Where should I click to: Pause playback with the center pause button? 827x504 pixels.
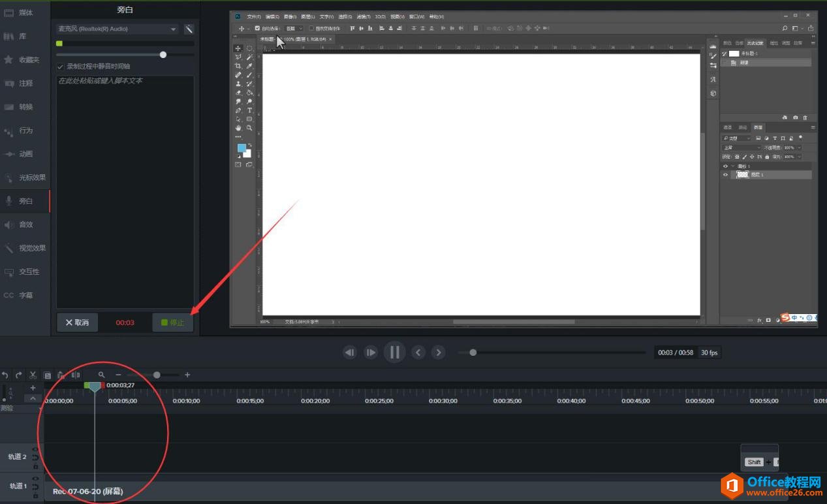click(x=394, y=353)
